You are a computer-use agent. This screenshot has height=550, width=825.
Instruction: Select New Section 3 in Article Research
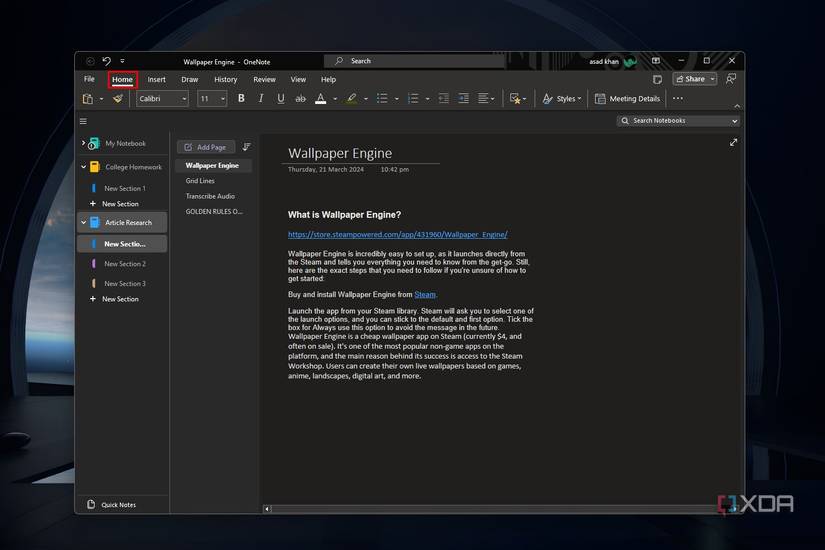(124, 283)
